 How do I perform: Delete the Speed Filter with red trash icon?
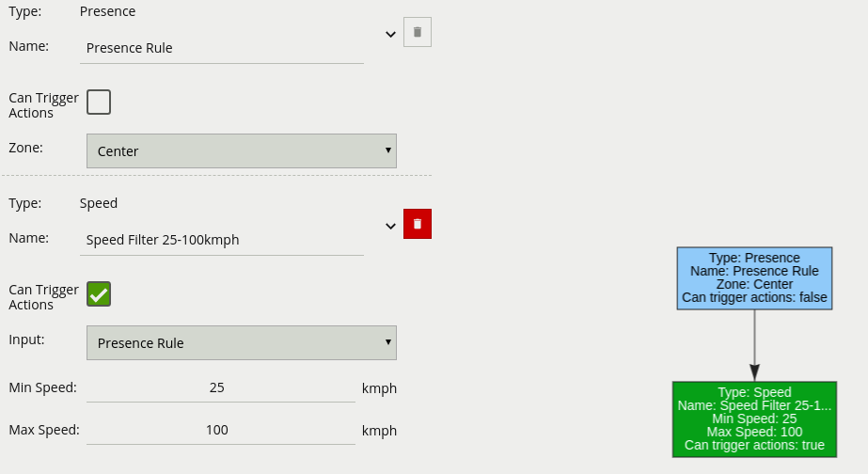(418, 224)
